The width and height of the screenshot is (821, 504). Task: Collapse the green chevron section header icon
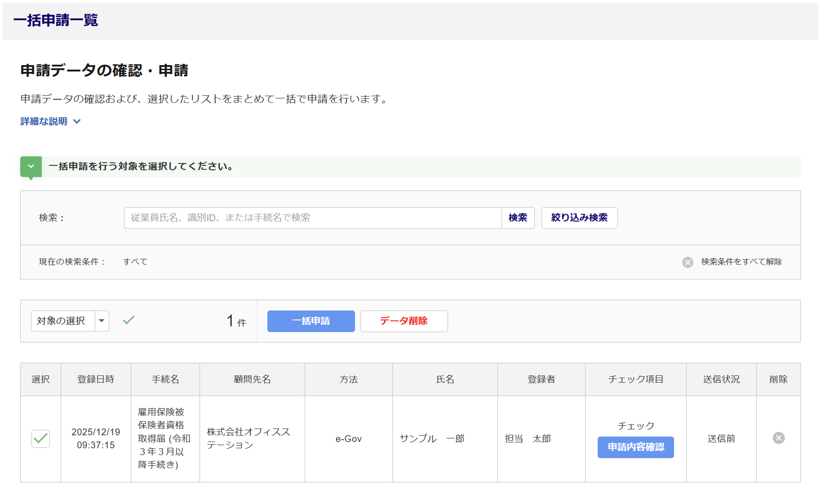[31, 166]
